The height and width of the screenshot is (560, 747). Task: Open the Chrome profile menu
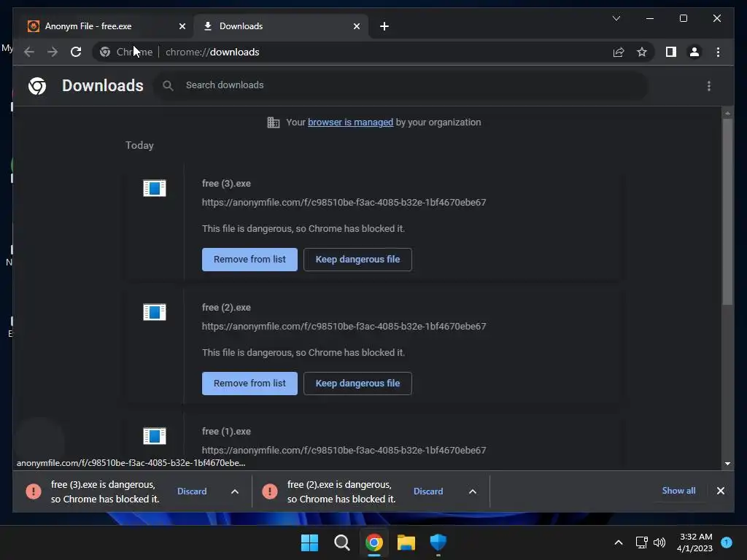click(x=694, y=52)
